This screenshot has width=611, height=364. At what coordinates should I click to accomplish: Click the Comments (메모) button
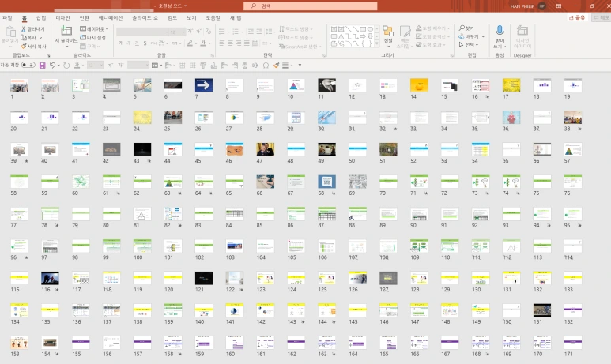coord(602,17)
